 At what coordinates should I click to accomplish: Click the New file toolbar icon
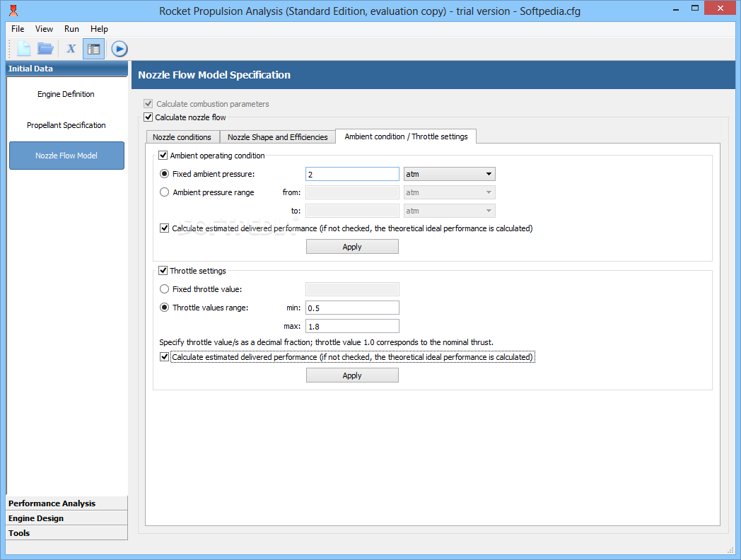[23, 49]
